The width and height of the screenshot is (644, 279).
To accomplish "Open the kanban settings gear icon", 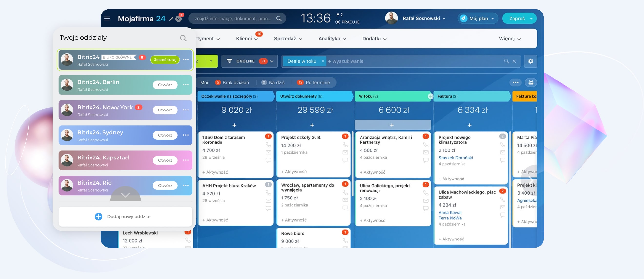I will click(530, 61).
